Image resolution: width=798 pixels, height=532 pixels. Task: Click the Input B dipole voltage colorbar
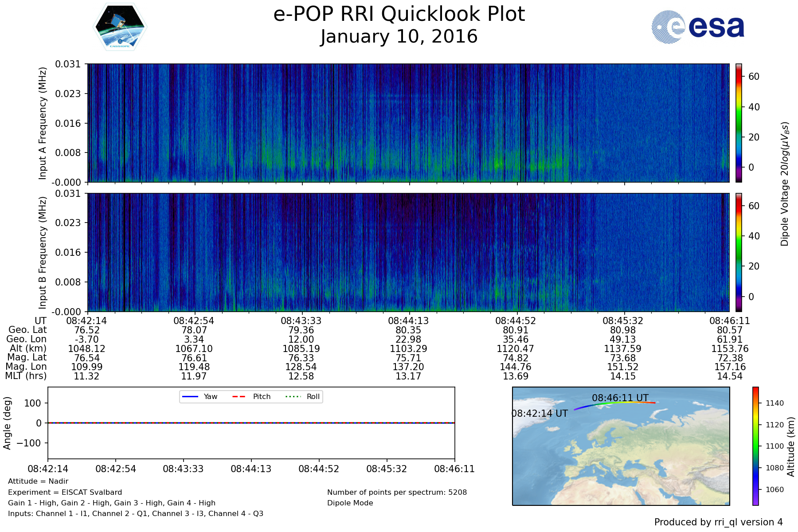739,252
